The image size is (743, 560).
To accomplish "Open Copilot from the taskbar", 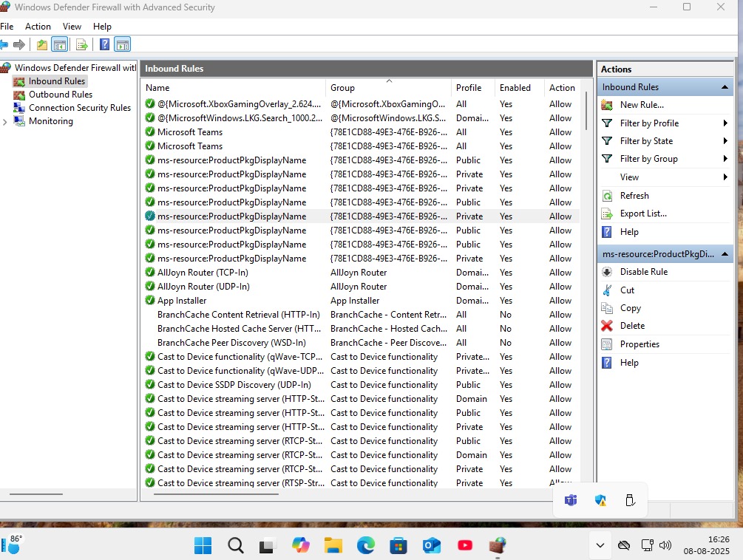I will (300, 545).
